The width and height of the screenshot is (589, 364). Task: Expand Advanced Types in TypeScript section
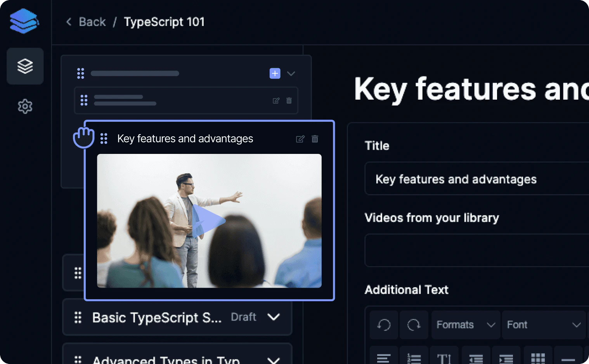pyautogui.click(x=274, y=360)
